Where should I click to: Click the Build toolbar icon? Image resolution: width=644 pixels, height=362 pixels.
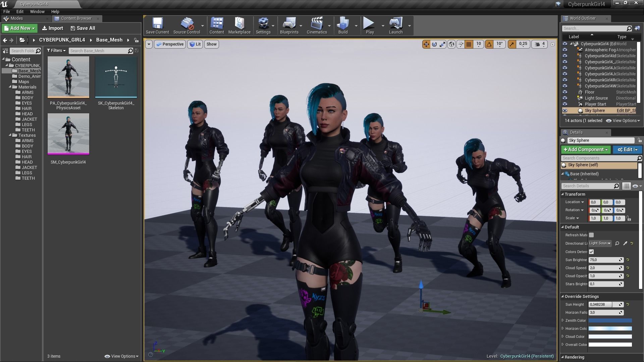coord(343,26)
